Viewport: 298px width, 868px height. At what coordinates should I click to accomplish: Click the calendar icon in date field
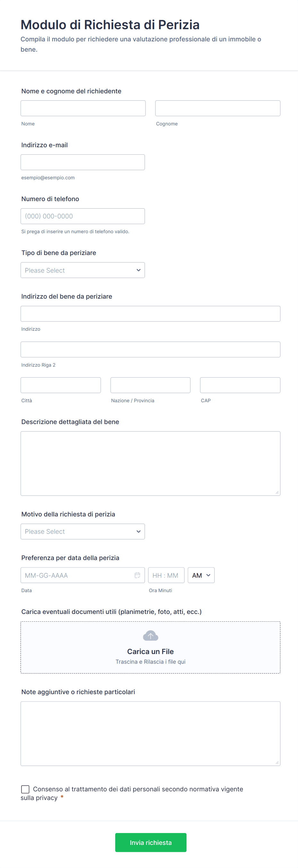pyautogui.click(x=137, y=575)
